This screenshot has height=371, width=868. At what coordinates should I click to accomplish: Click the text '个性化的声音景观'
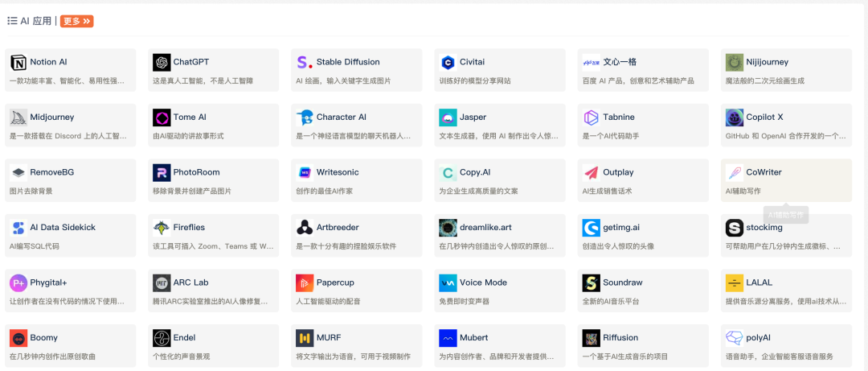182,357
